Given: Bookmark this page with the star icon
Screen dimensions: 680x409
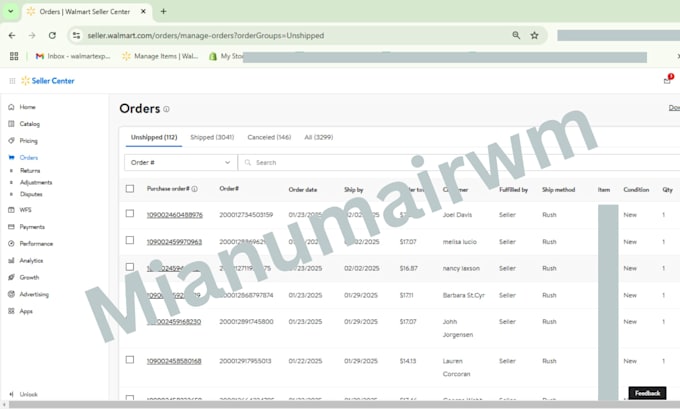Looking at the screenshot, I should (x=534, y=35).
